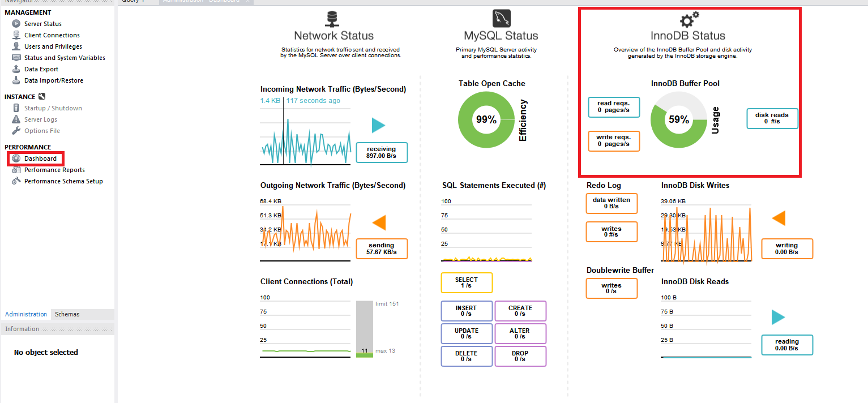Click the Doublewrite Buffer writes box
The image size is (868, 403).
coord(612,289)
